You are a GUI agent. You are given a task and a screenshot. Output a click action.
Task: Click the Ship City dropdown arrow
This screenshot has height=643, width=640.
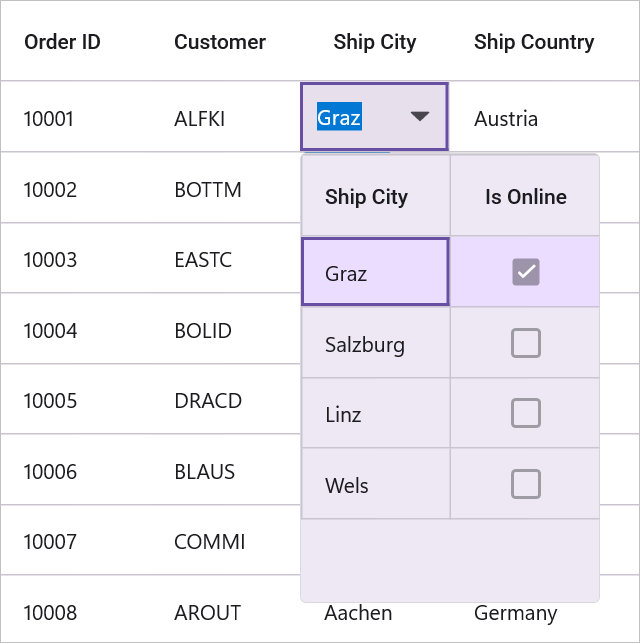coord(420,117)
